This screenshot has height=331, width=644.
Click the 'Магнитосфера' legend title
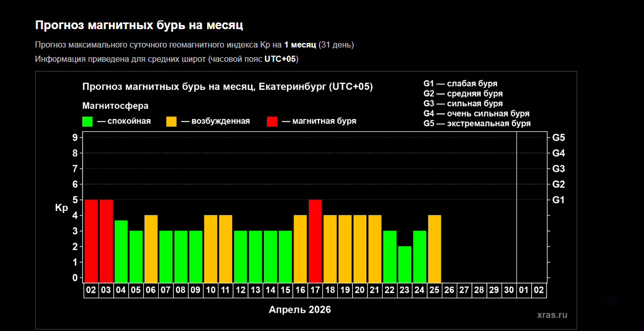pyautogui.click(x=115, y=106)
